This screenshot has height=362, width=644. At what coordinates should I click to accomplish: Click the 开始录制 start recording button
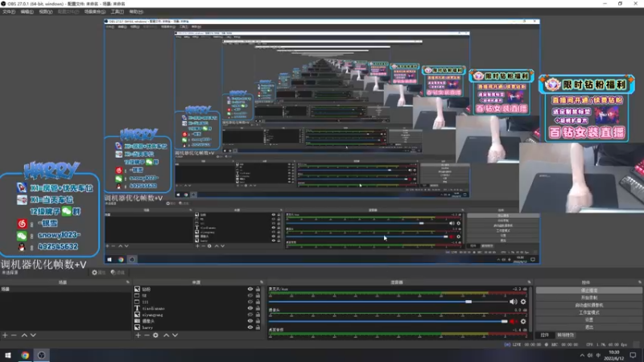click(589, 298)
